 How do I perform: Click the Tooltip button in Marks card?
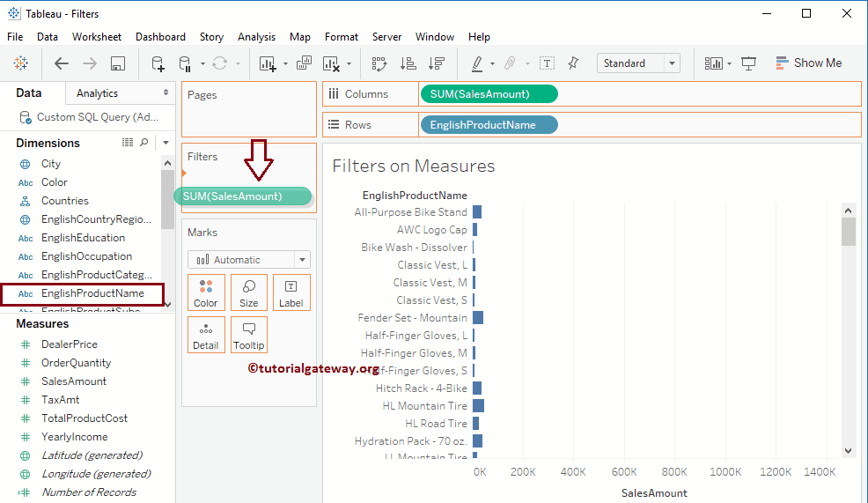tap(249, 336)
